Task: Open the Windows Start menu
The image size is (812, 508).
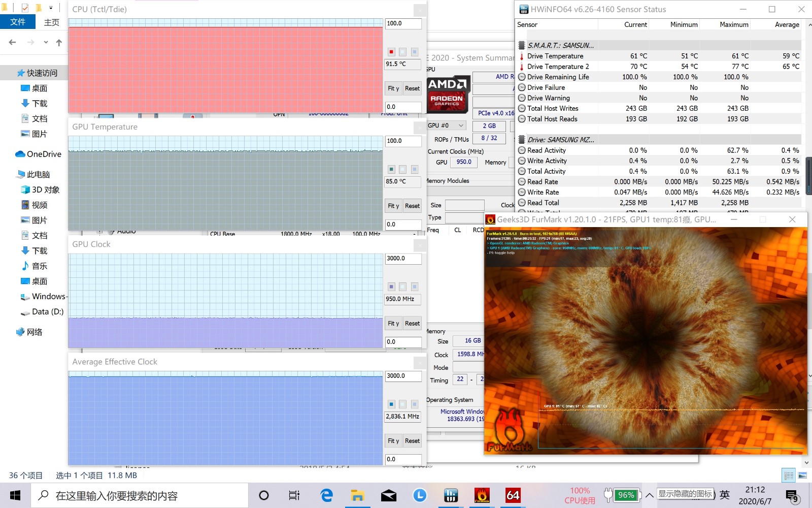Action: (x=15, y=495)
